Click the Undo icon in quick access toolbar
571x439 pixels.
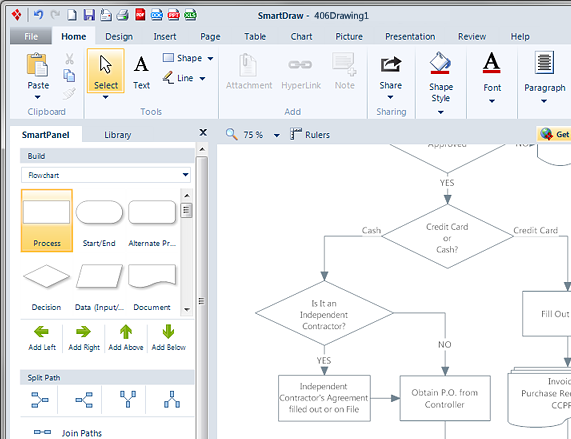[38, 15]
